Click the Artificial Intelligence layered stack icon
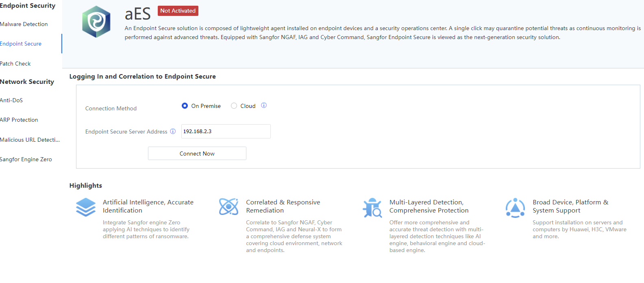Image resolution: width=644 pixels, height=283 pixels. 86,207
